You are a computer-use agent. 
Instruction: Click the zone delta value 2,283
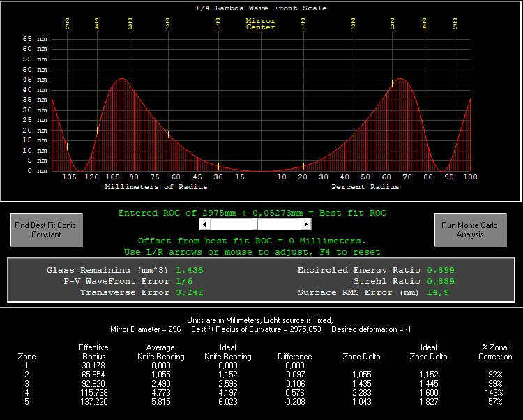[362, 393]
